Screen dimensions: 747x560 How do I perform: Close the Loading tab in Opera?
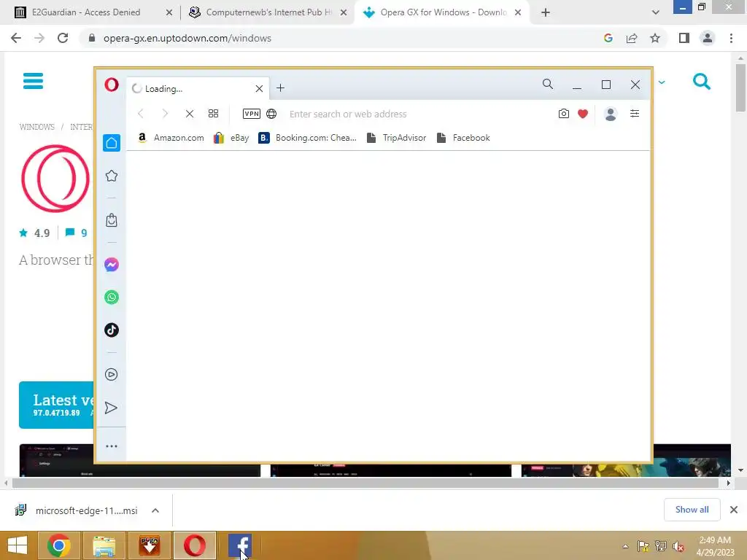point(259,88)
